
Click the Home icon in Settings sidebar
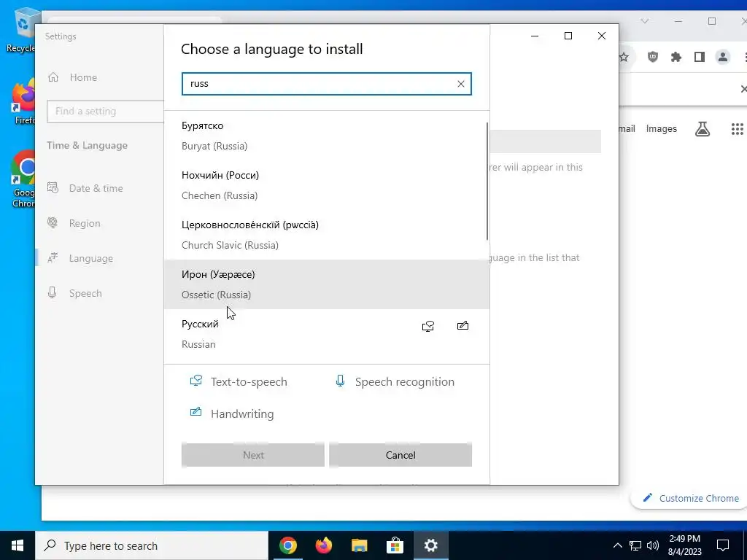53,77
